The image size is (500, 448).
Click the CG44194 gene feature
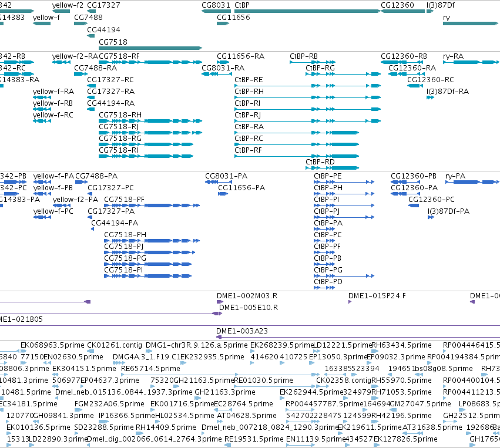[91, 36]
